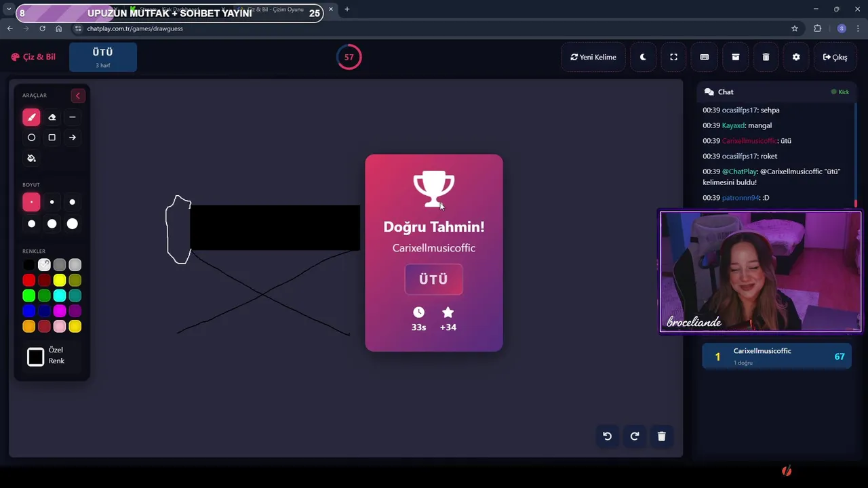Pick the dark gray color swatch
The width and height of the screenshot is (868, 488).
coord(60,265)
